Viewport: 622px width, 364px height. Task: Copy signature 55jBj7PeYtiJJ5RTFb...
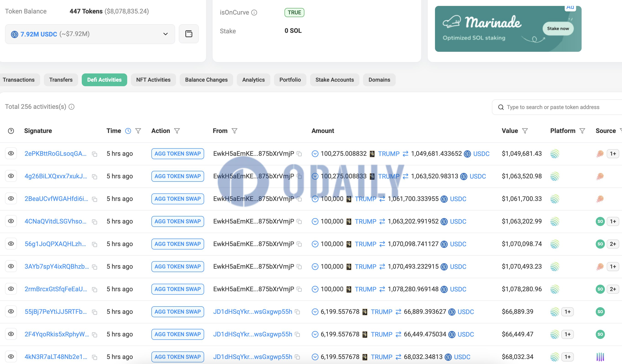coord(95,312)
